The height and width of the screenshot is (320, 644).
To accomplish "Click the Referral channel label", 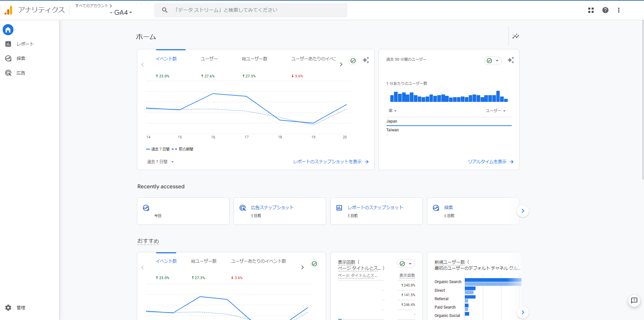I will point(441,299).
